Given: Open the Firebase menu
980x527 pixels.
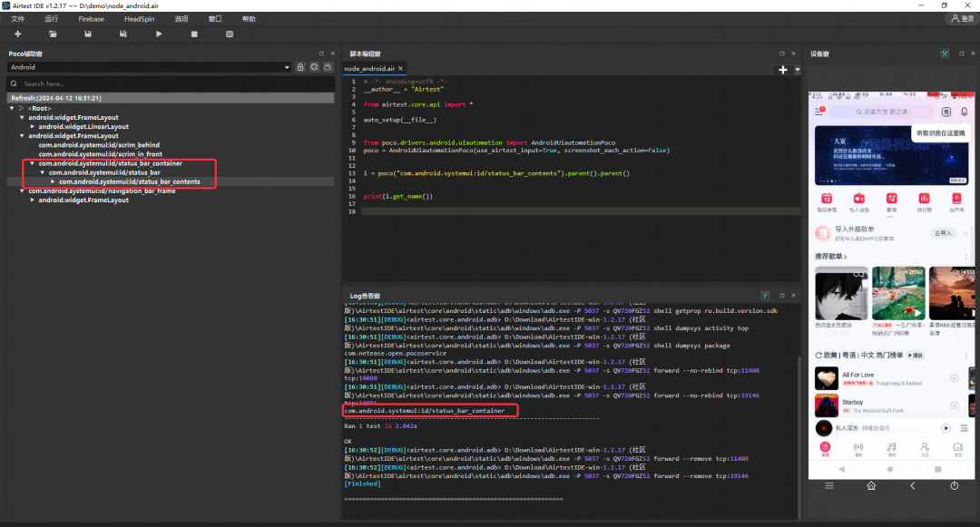Looking at the screenshot, I should [x=91, y=18].
